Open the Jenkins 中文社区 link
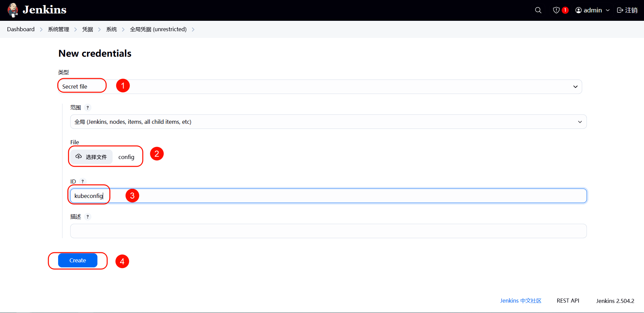 (x=520, y=301)
